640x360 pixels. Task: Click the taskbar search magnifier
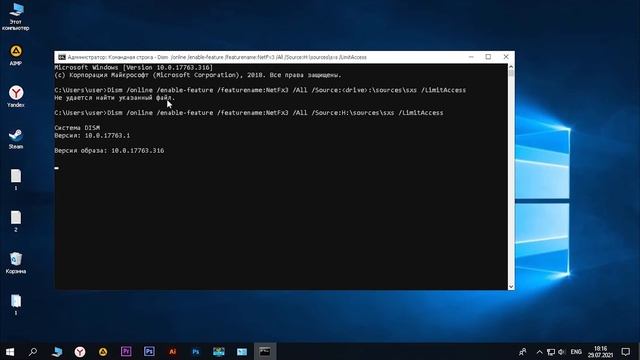(33, 351)
